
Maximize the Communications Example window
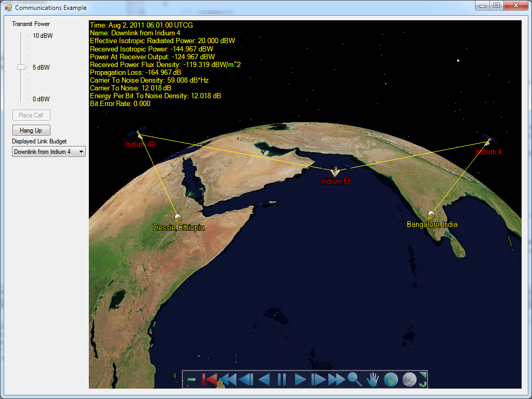497,6
